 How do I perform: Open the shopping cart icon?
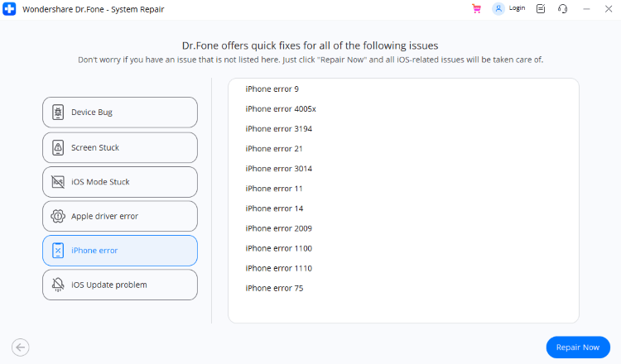click(476, 9)
